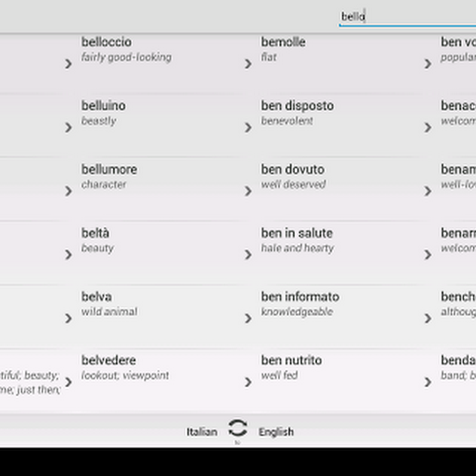Tap the arrow before the benda entry
476x476 pixels.
pos(428,381)
